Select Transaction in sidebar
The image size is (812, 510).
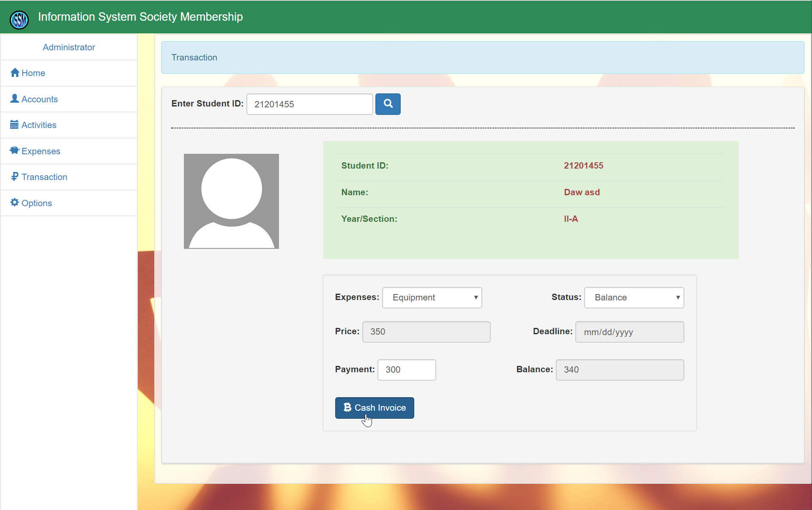coord(69,177)
